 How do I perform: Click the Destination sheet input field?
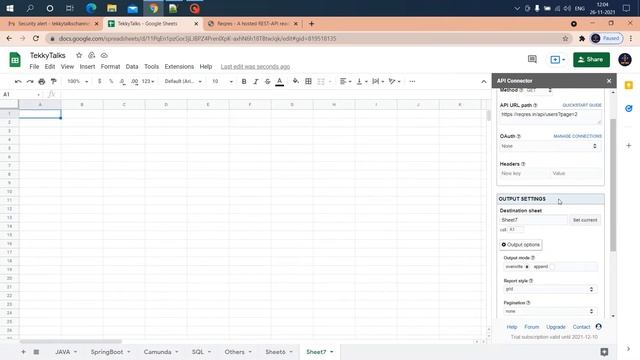533,220
